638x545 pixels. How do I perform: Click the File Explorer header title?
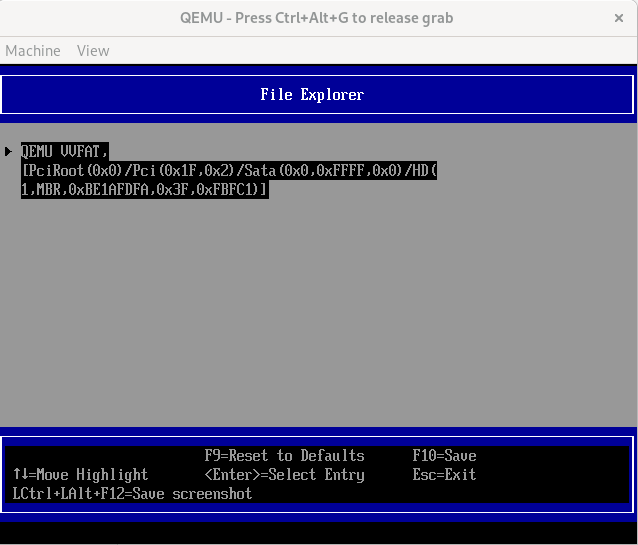(x=312, y=94)
